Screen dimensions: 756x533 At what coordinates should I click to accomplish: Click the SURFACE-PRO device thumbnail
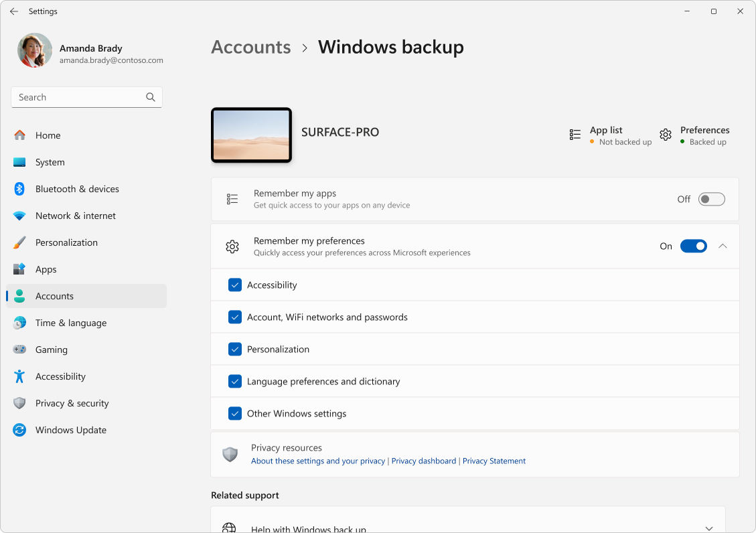point(251,135)
